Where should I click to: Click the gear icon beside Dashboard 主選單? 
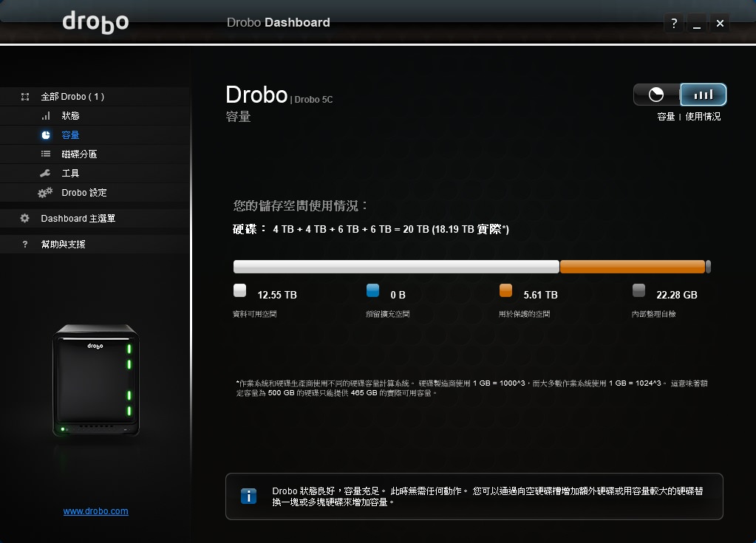[24, 218]
